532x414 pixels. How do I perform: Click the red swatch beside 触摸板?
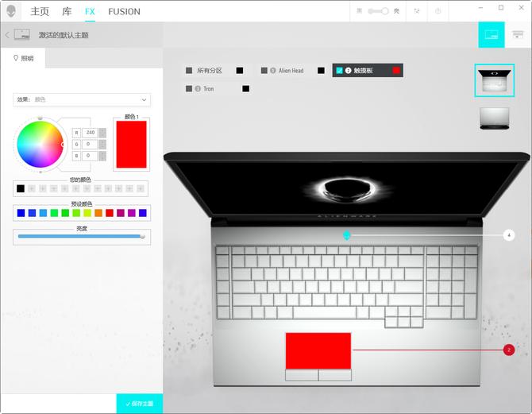coord(396,70)
